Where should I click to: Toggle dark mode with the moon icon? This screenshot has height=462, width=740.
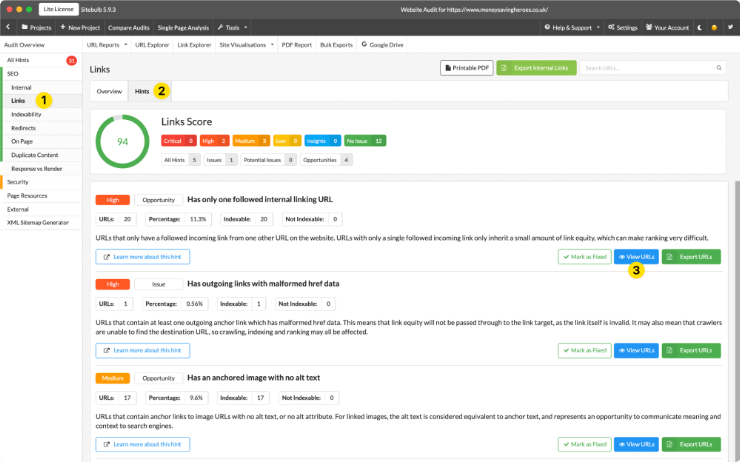click(x=700, y=27)
